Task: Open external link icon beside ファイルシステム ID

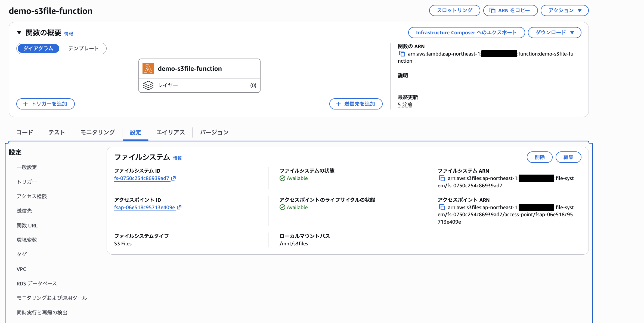Action: click(174, 178)
